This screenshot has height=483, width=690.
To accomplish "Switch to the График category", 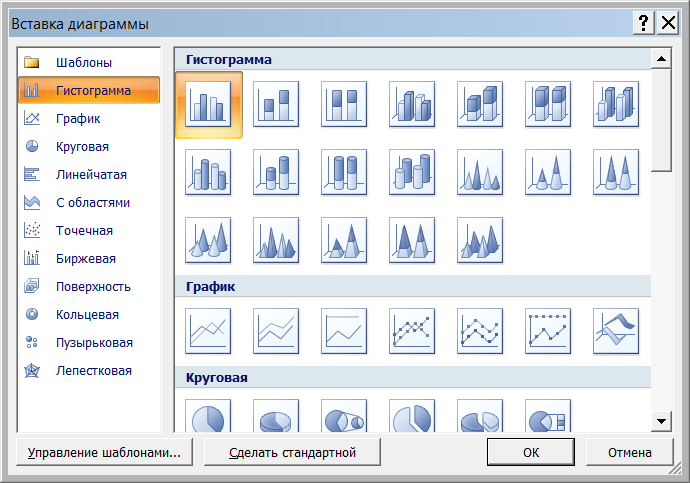I will point(89,118).
